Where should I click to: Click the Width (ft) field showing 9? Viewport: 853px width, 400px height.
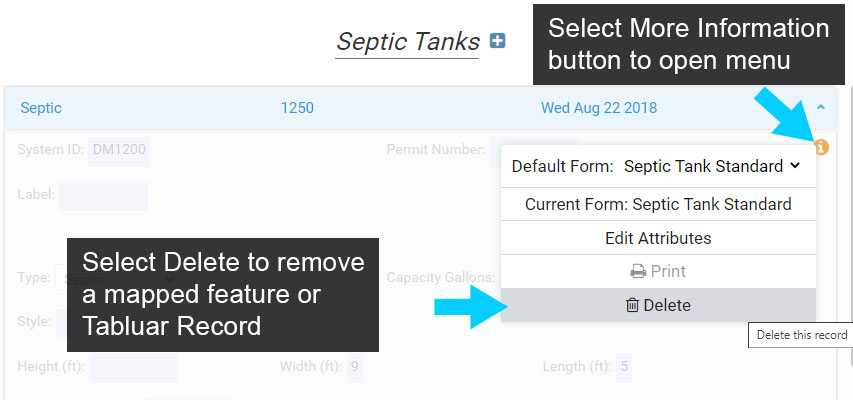(354, 366)
